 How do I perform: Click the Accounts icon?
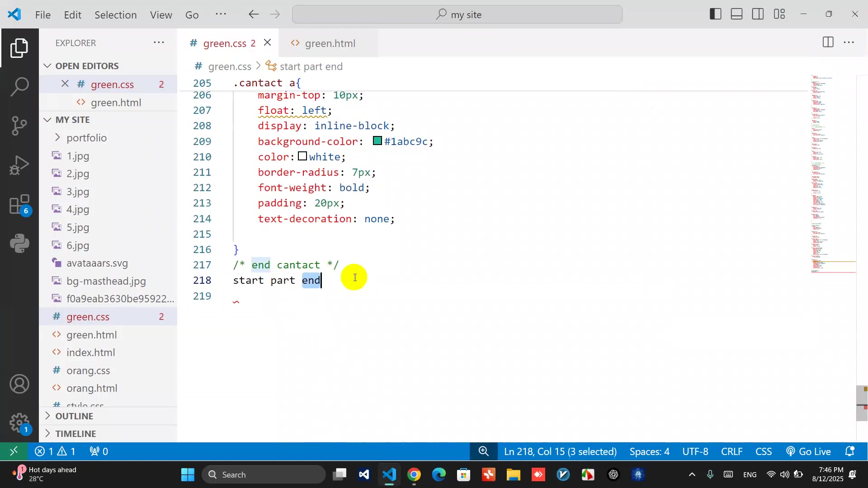point(19,384)
